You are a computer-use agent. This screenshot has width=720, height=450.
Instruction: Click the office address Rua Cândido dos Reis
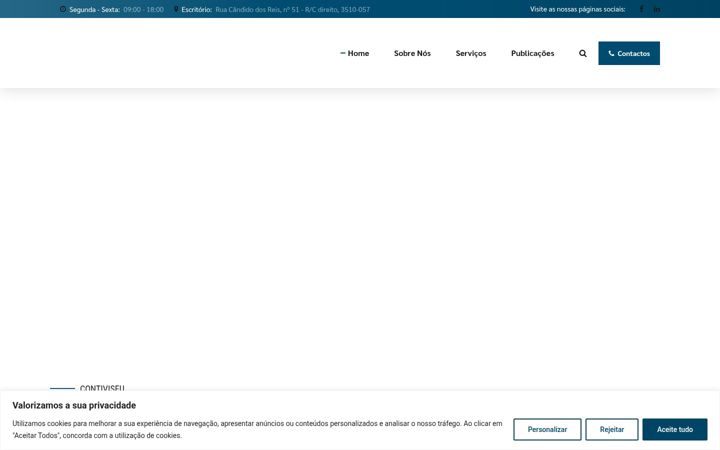292,9
